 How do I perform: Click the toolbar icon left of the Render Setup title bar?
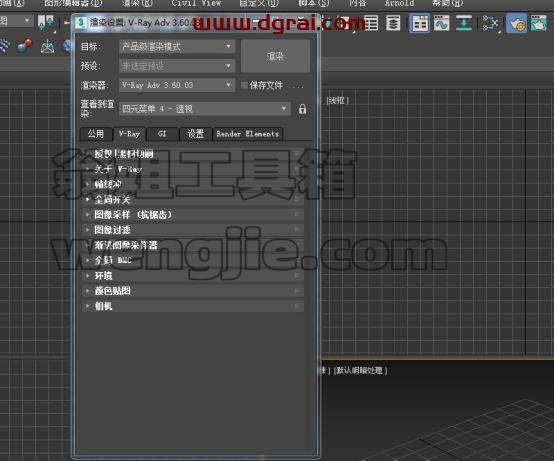(46, 23)
